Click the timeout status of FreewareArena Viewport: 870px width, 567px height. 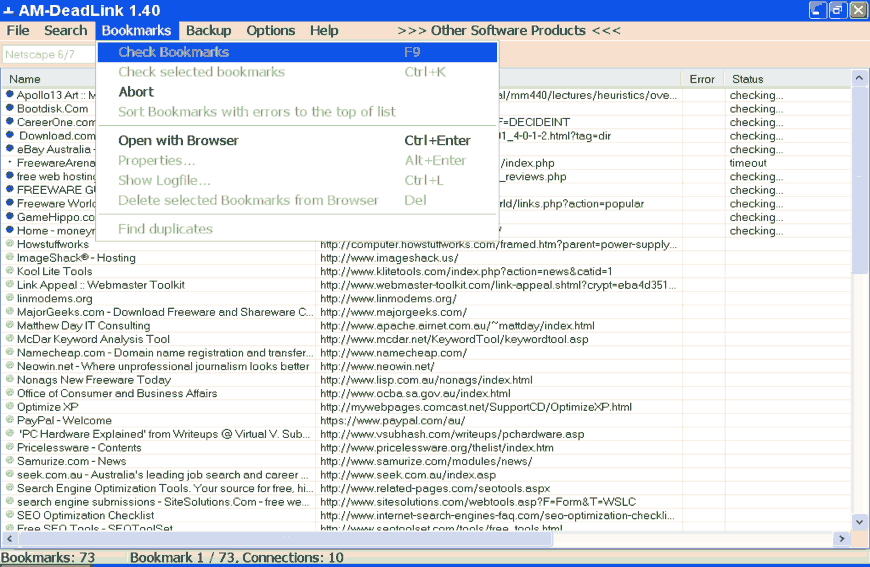[x=748, y=163]
